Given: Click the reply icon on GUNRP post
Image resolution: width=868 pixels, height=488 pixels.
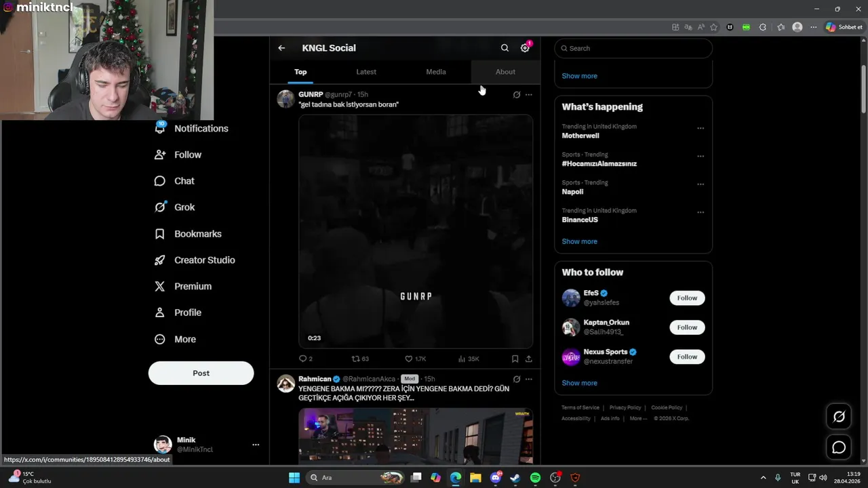Looking at the screenshot, I should click(x=303, y=359).
